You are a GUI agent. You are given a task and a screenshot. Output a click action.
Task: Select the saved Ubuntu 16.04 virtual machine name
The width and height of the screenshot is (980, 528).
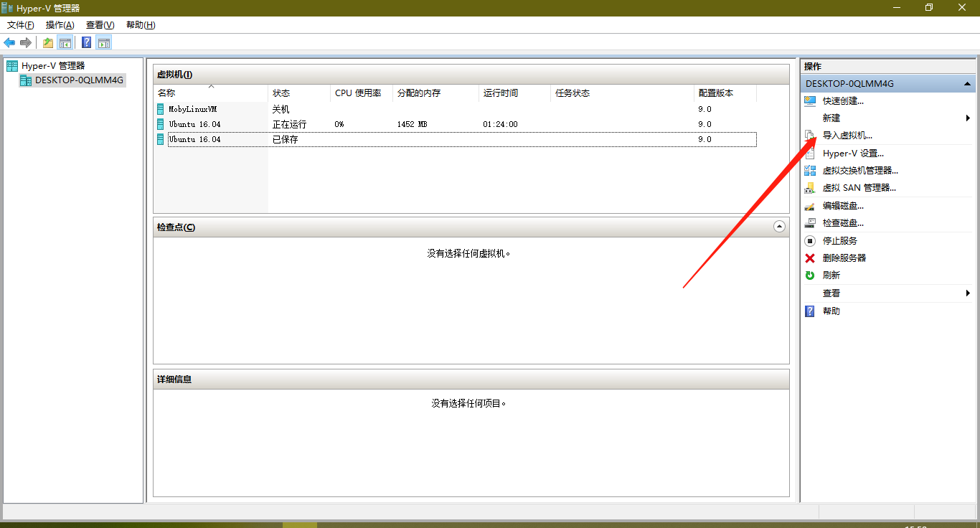tap(195, 140)
